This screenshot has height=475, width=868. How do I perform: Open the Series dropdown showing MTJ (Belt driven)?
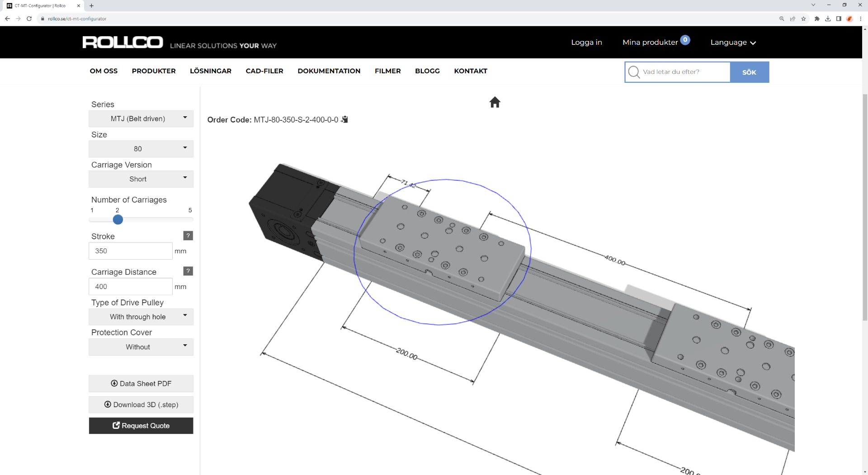point(141,119)
